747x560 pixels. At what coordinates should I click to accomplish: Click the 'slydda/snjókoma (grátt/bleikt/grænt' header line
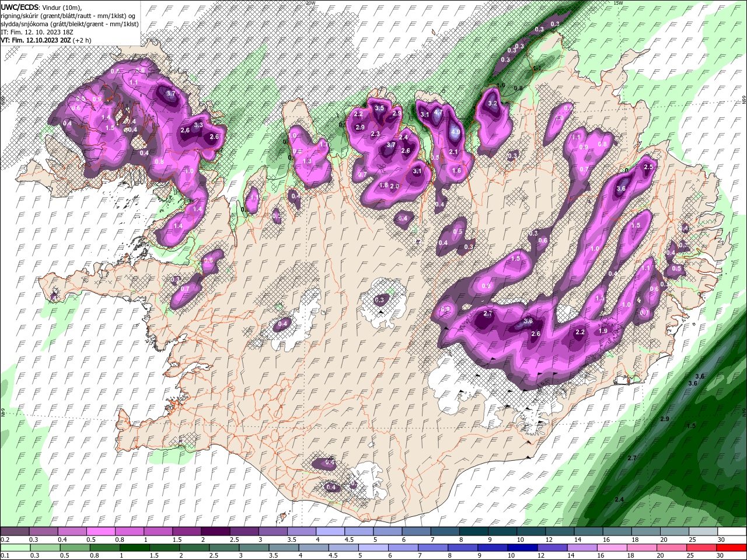69,23
